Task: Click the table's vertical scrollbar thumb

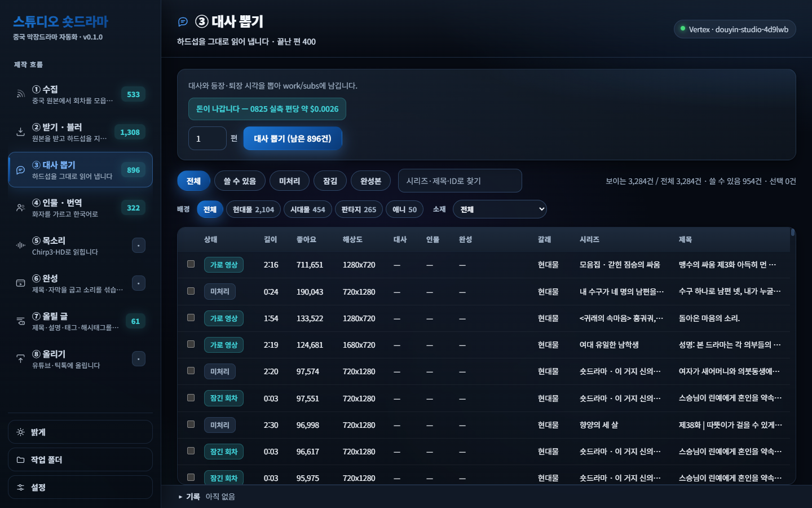Action: [x=793, y=232]
